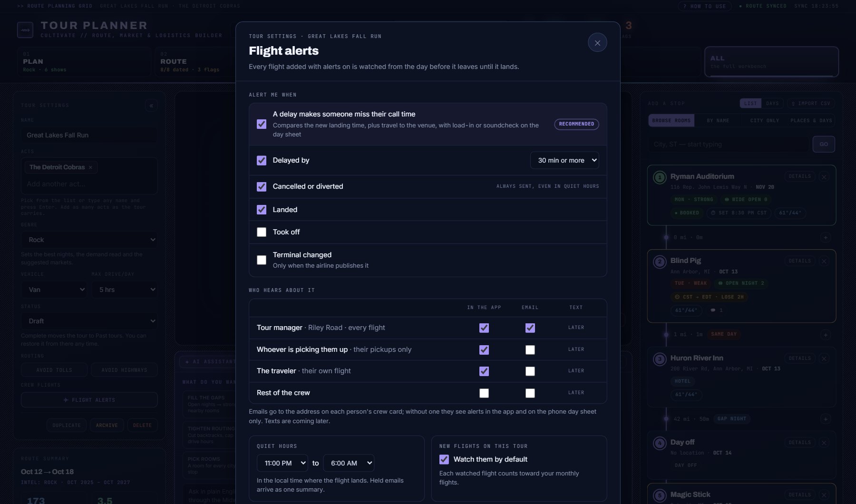Open the delay threshold dropdown

pyautogui.click(x=564, y=160)
